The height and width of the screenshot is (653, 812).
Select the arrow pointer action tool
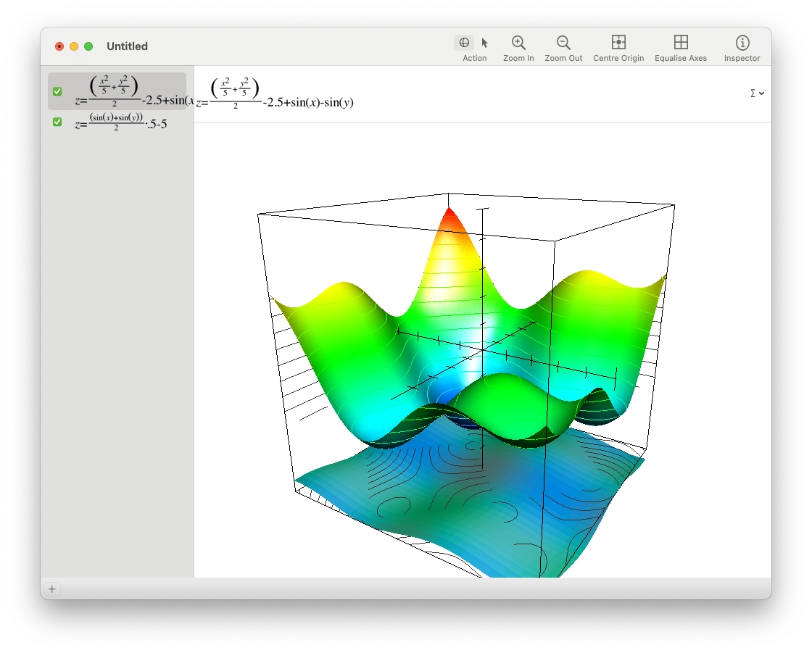click(x=485, y=43)
